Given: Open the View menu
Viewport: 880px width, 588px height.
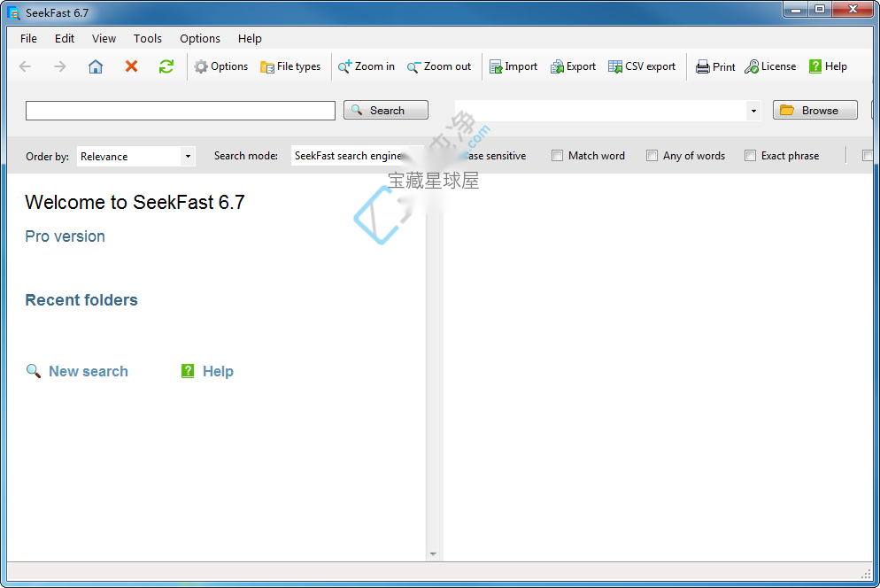Looking at the screenshot, I should tap(104, 38).
